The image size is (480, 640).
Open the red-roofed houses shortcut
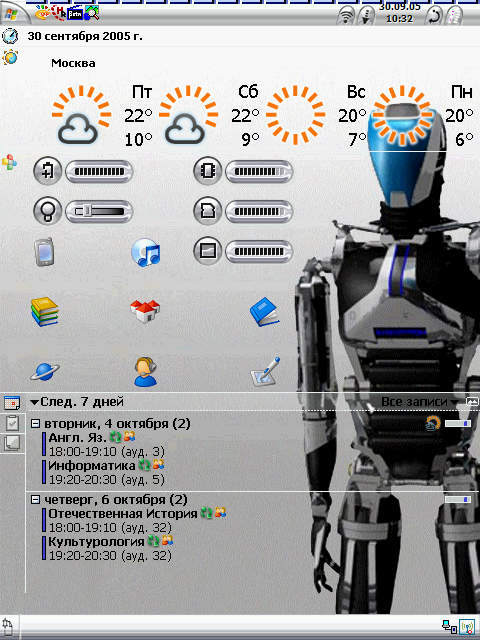click(145, 311)
